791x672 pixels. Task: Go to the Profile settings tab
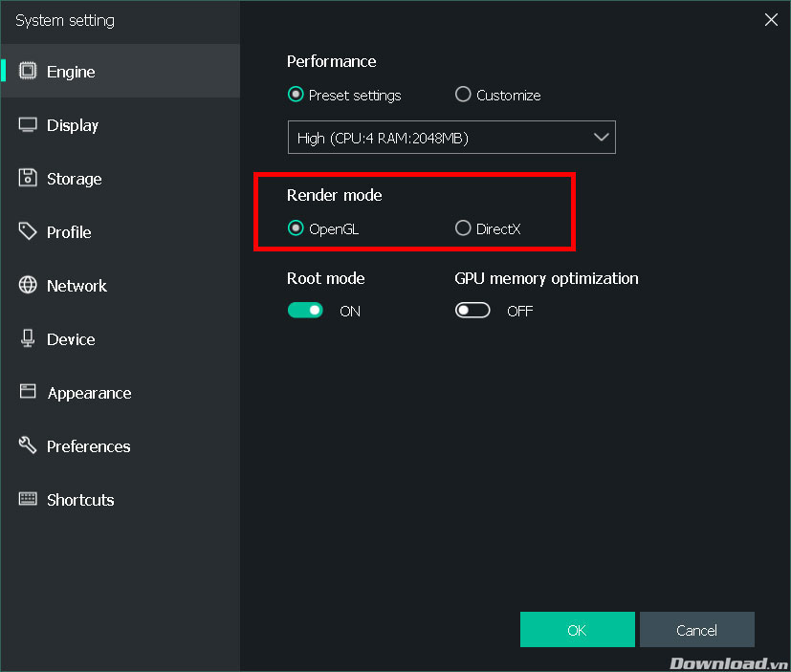coord(121,231)
